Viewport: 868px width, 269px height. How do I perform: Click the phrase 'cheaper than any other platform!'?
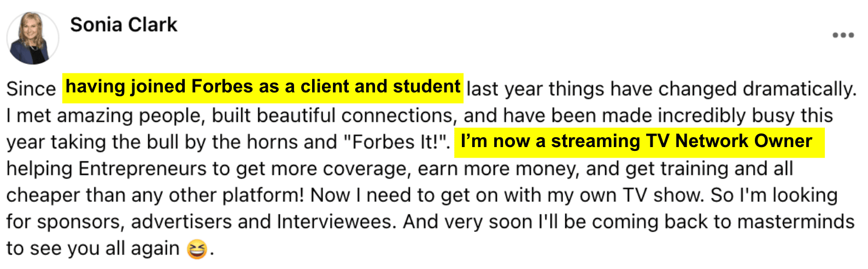pos(156,195)
